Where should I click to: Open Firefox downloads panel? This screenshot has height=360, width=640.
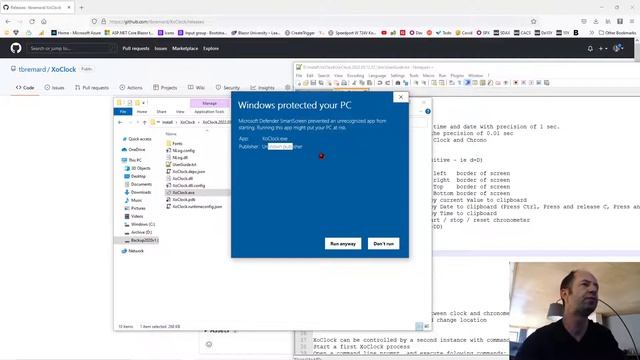pos(596,21)
